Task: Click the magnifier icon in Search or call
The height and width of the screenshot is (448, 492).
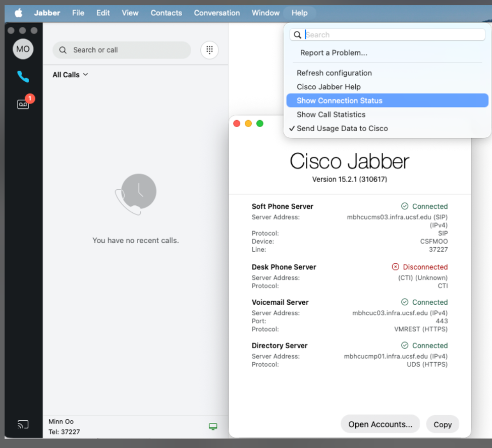Action: (63, 50)
